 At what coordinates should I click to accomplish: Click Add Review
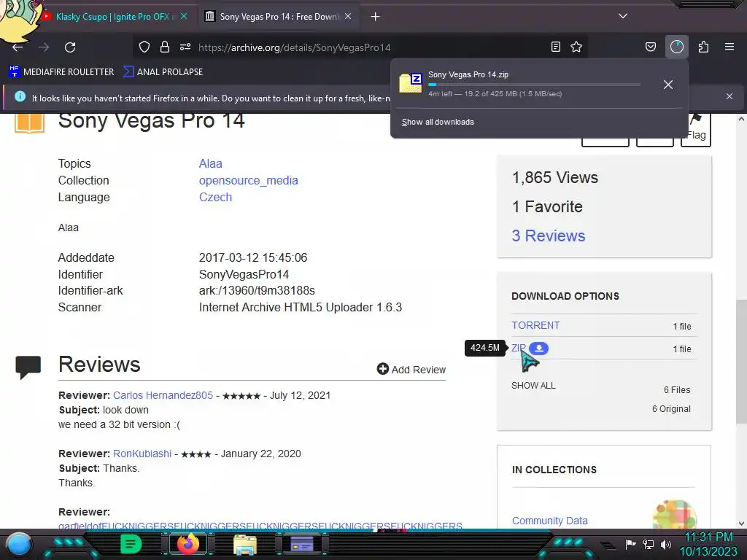411,370
